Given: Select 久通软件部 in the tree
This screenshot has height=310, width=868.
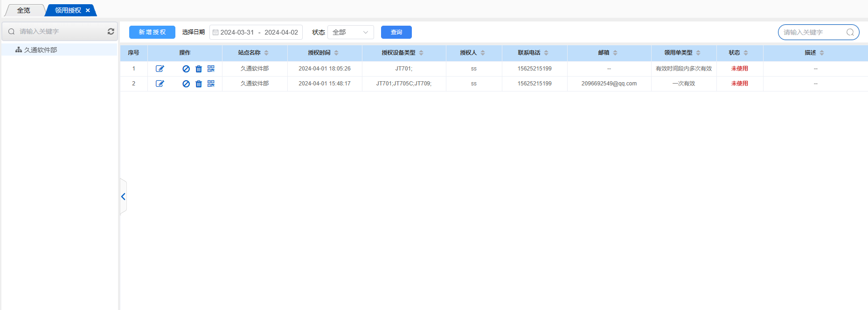Looking at the screenshot, I should [x=41, y=50].
